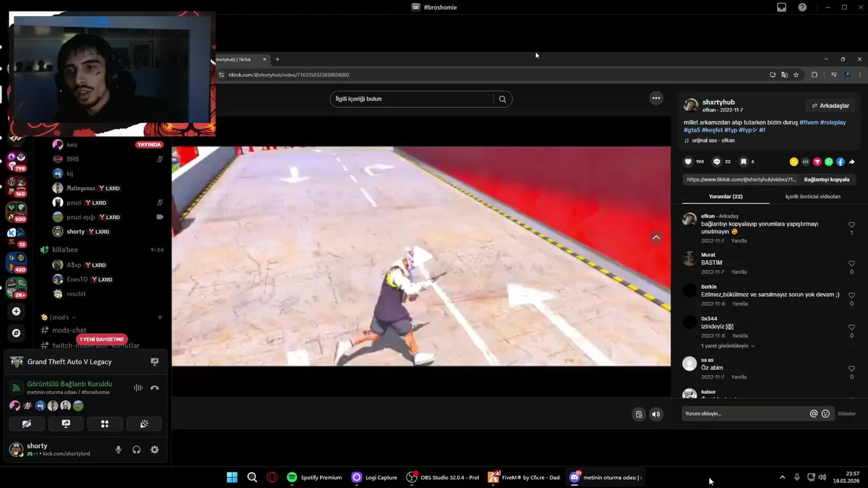
Task: Open the twitch-moderator-komutlar channel
Action: click(96, 346)
